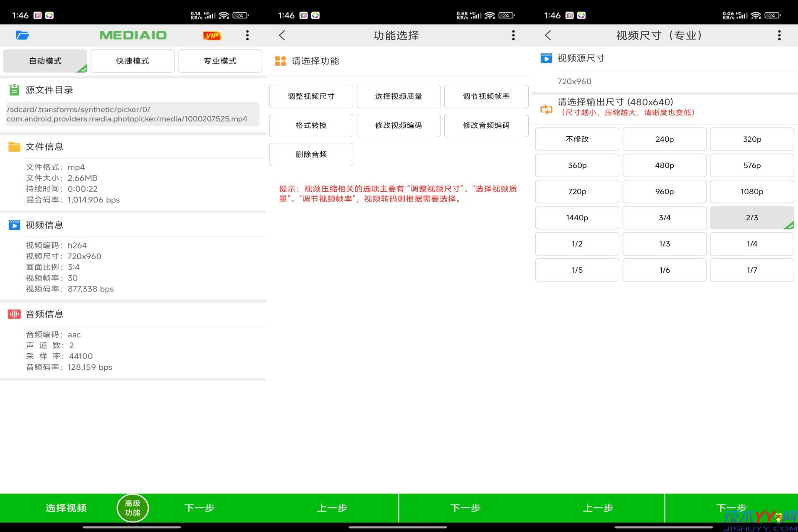Click the 文件信息 folder icon

click(x=15, y=146)
